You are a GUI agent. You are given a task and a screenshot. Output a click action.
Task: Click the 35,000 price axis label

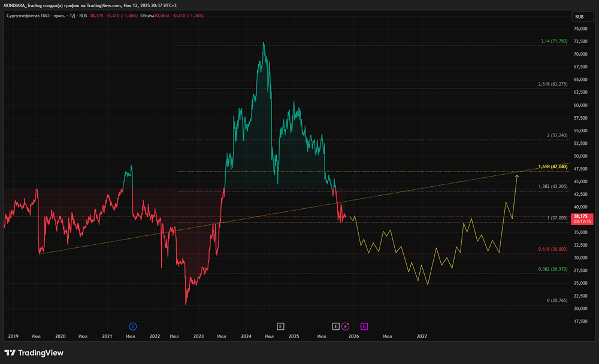[x=580, y=232]
